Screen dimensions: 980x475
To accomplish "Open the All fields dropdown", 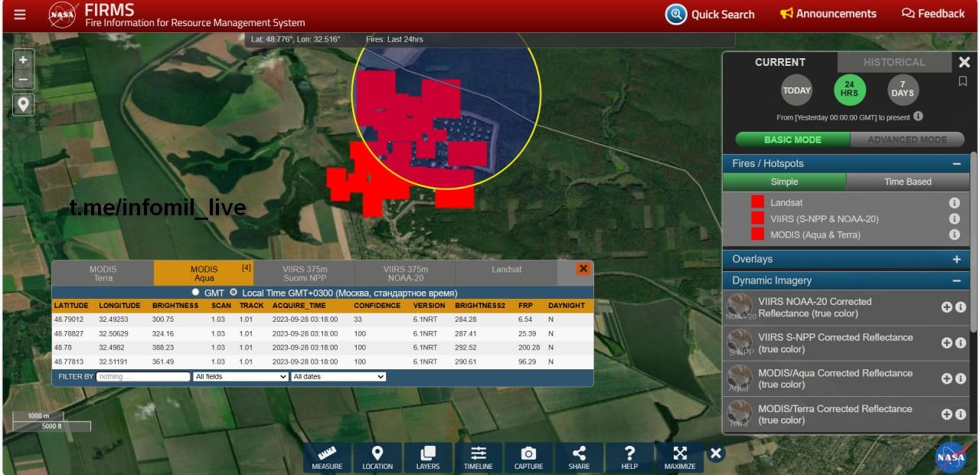I will coord(240,377).
